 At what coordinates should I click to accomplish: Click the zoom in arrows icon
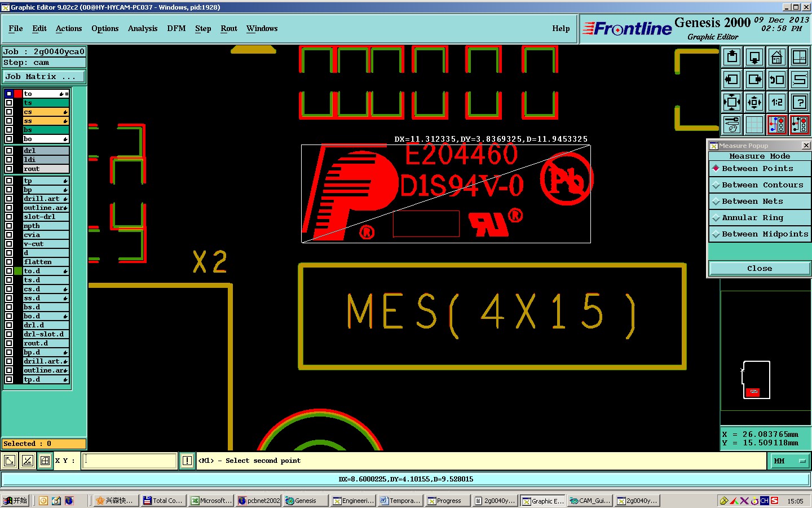[732, 102]
